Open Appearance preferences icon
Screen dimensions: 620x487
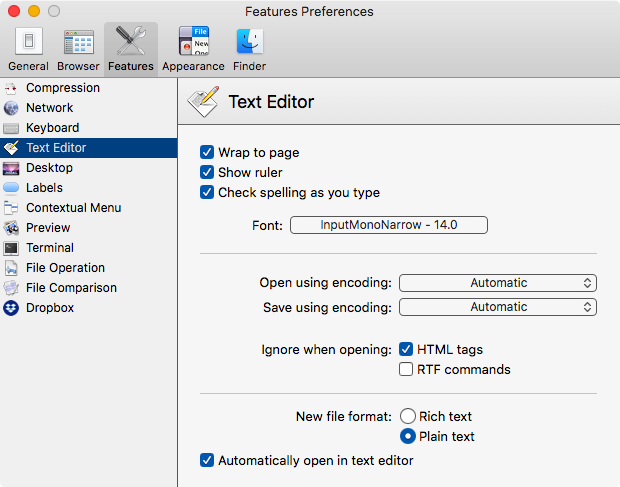[194, 41]
